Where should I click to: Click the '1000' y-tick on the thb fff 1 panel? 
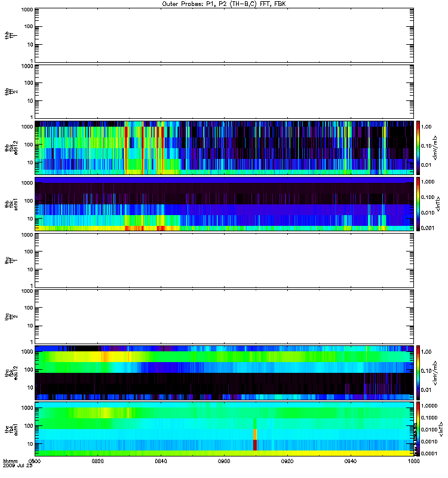pos(27,10)
